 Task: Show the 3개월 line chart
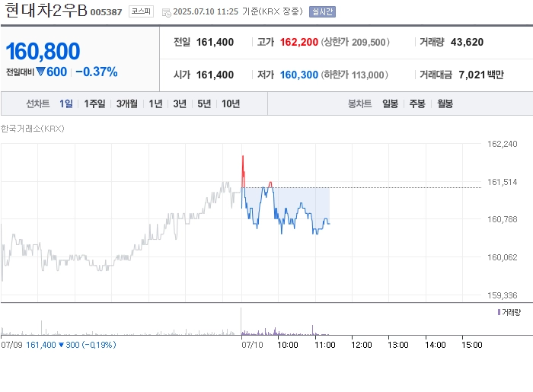coord(127,104)
